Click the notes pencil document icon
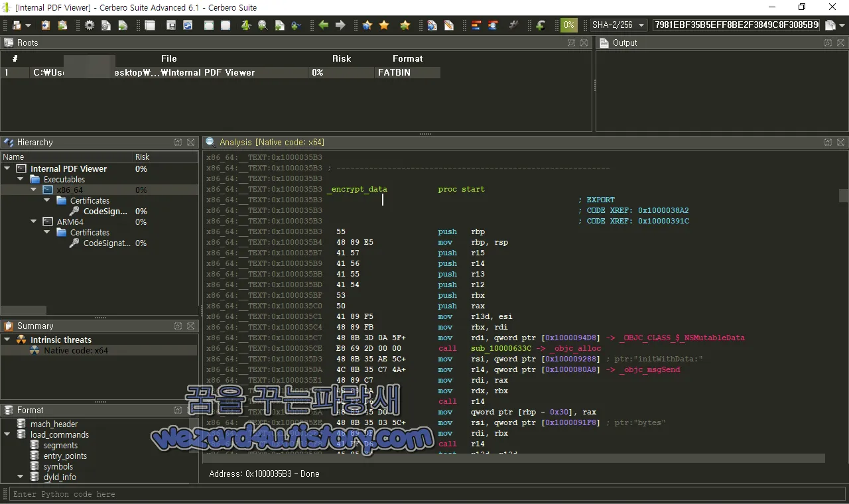Viewport: 849px width, 504px height. tap(449, 25)
